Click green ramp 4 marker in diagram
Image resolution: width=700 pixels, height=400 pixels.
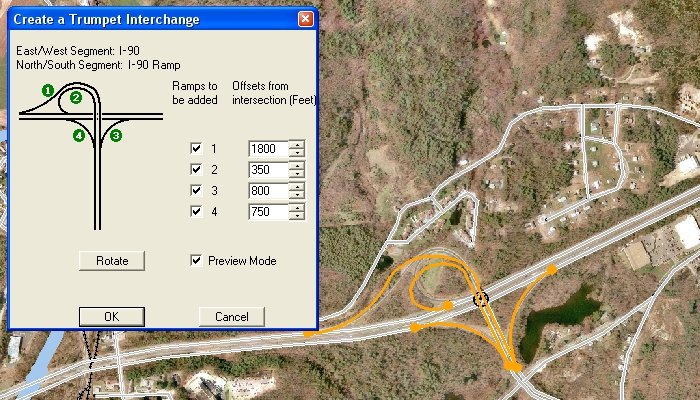tap(79, 135)
